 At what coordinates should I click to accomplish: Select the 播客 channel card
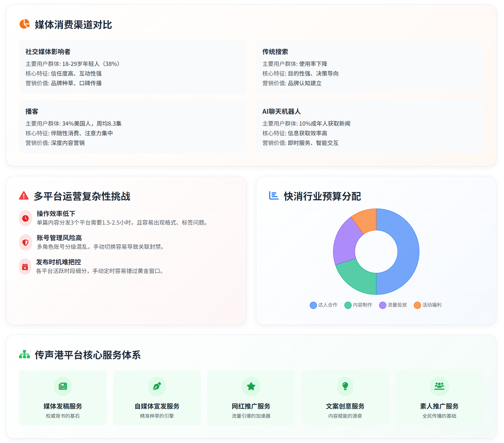[133, 126]
